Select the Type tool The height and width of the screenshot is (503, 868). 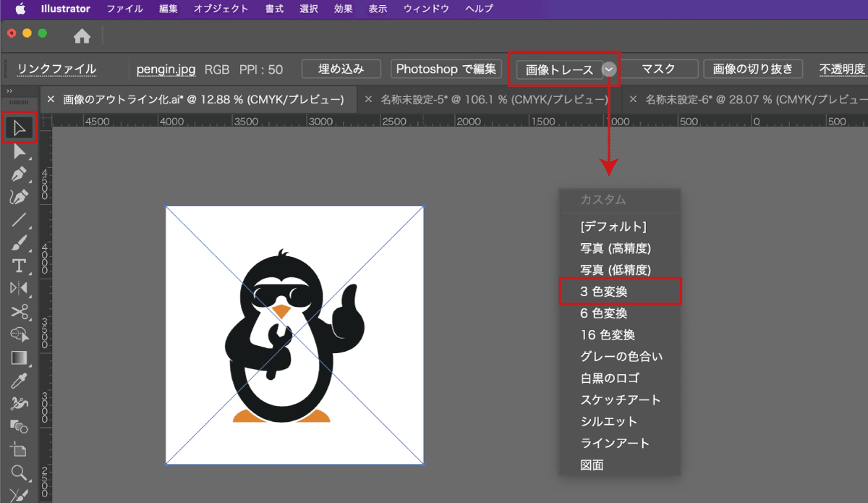(19, 266)
